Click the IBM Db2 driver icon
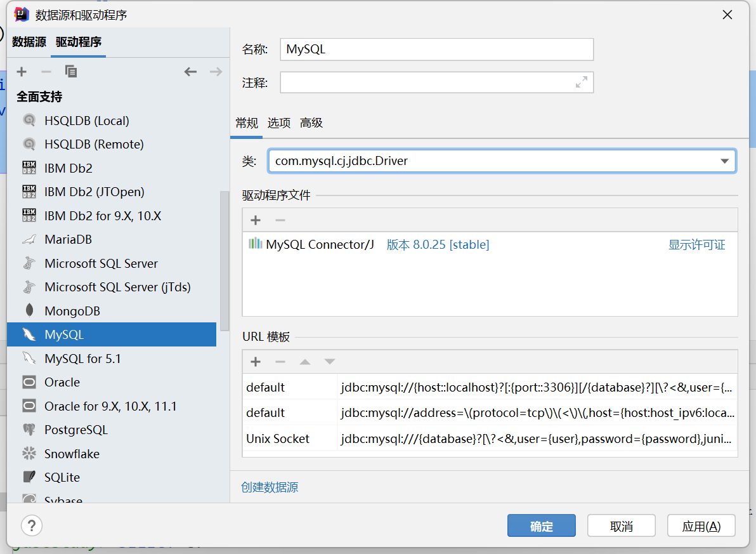 pyautogui.click(x=29, y=168)
